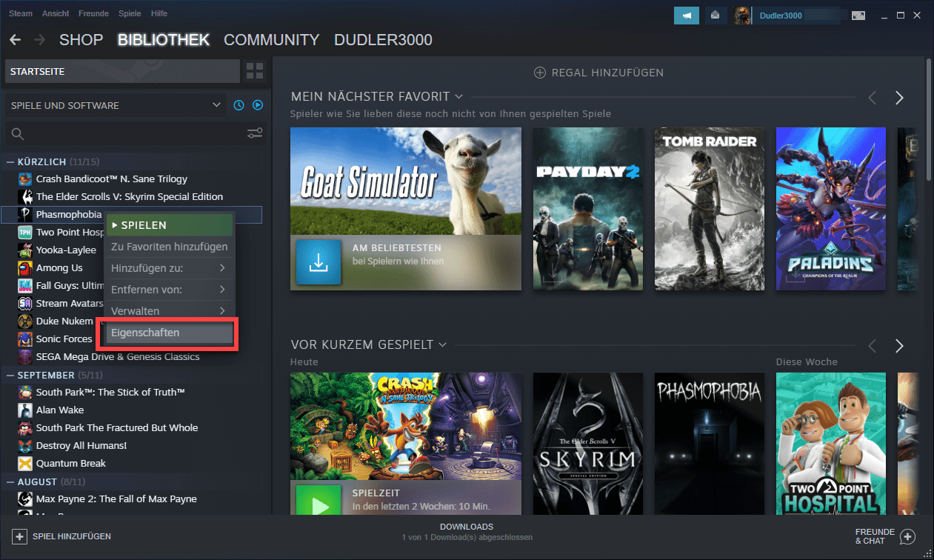Collapse the SEPTEMBER category
The width and height of the screenshot is (934, 560).
[x=10, y=375]
